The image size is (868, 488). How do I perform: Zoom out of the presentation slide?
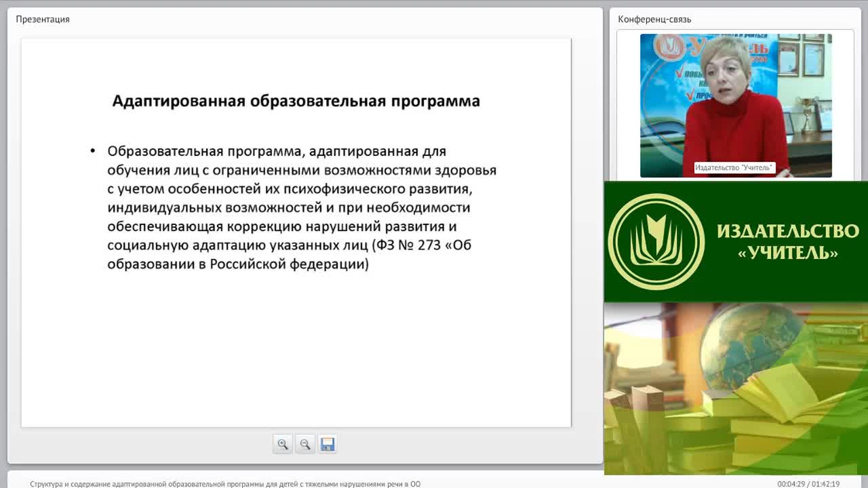[305, 444]
